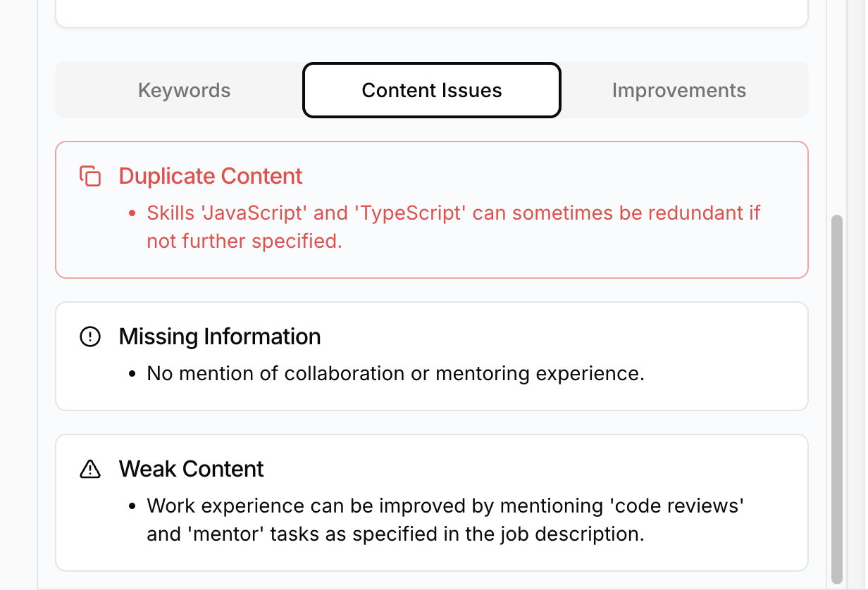Click the 'No mention of collaboration' text
The image size is (868, 590).
[395, 373]
